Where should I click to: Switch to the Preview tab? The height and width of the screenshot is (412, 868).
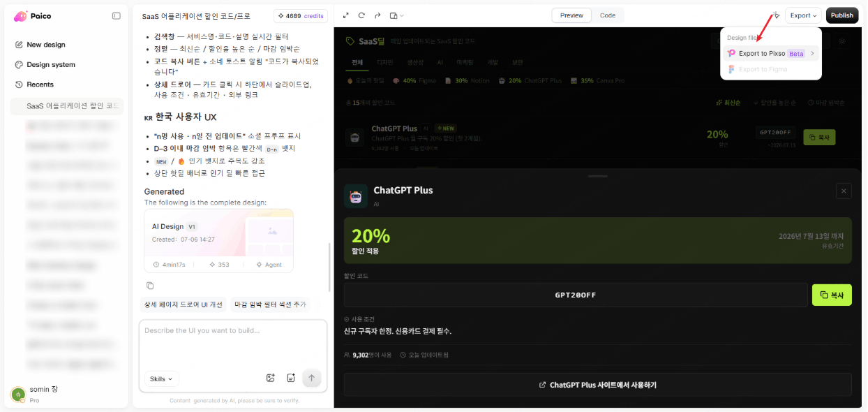click(x=571, y=15)
